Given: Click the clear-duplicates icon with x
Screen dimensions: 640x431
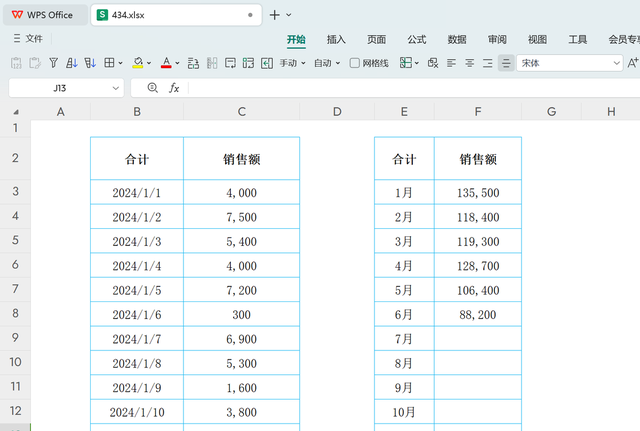Looking at the screenshot, I should pyautogui.click(x=433, y=63).
